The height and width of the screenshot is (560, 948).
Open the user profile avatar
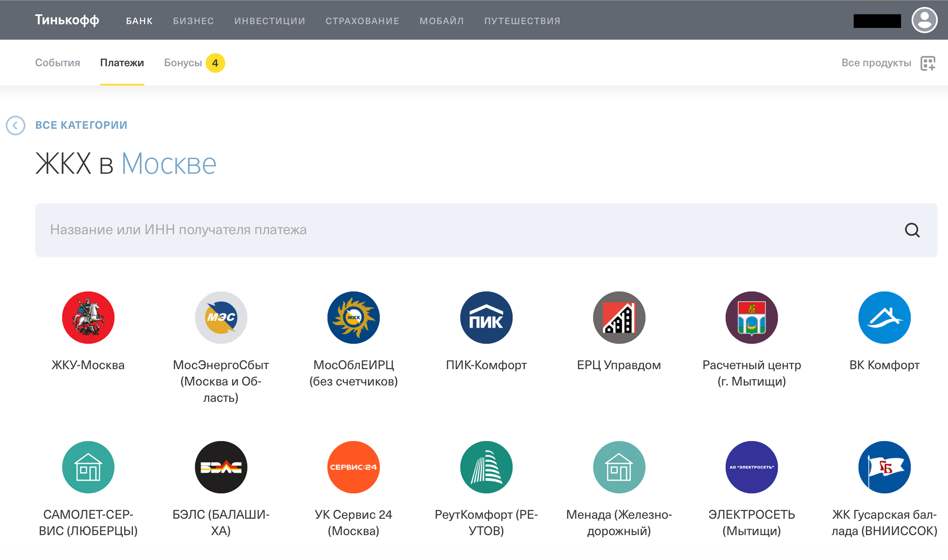(924, 20)
